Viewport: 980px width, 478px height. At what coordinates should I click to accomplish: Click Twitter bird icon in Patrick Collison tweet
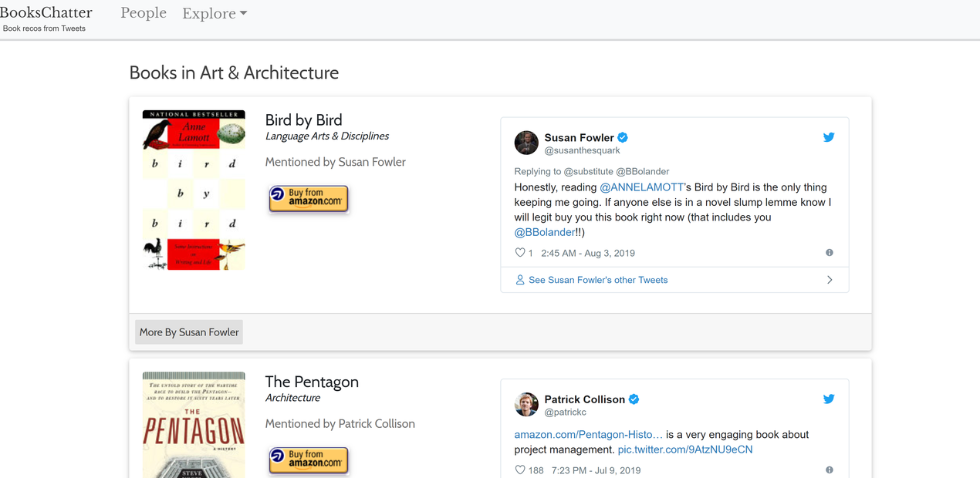(x=829, y=399)
